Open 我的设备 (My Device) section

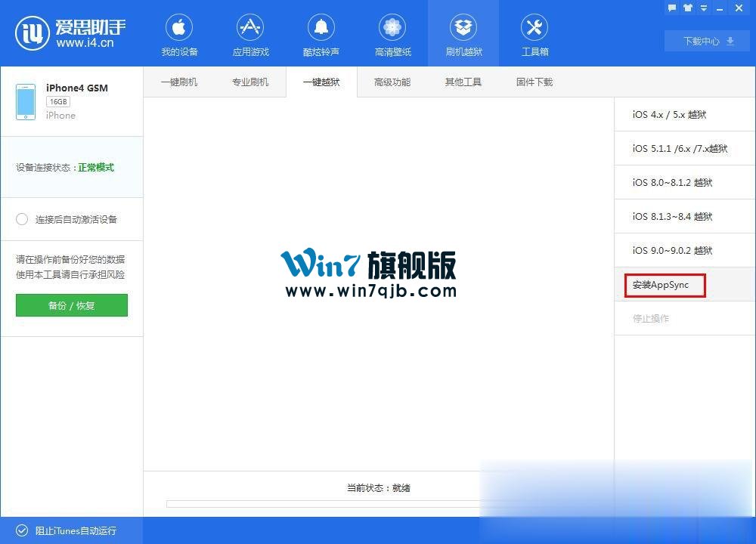click(179, 34)
